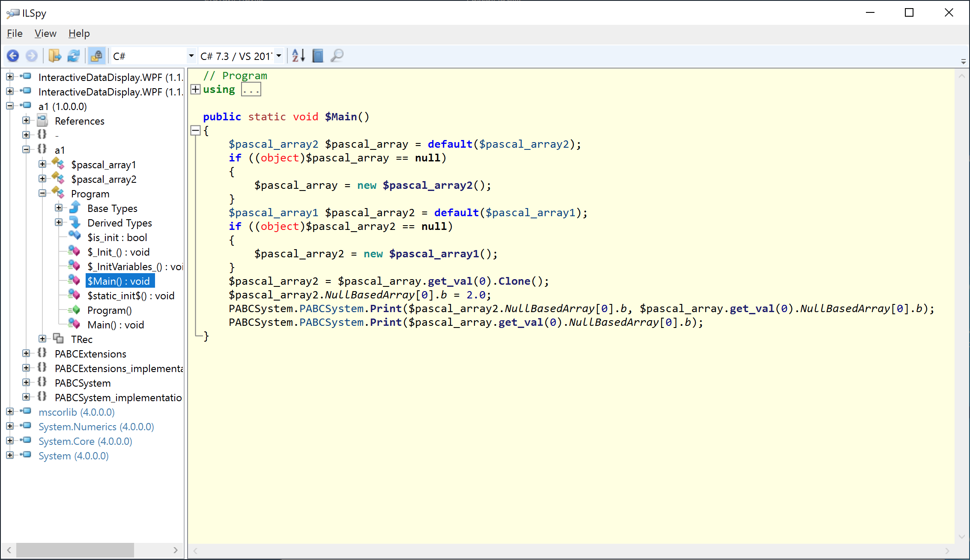The height and width of the screenshot is (560, 970).
Task: Open the C# 7.3 / VS 2017 version dropdown
Action: click(x=278, y=56)
